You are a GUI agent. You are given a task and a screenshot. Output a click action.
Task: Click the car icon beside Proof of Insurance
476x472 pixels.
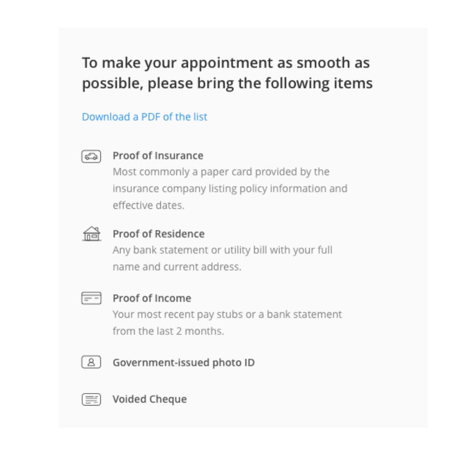tap(91, 157)
